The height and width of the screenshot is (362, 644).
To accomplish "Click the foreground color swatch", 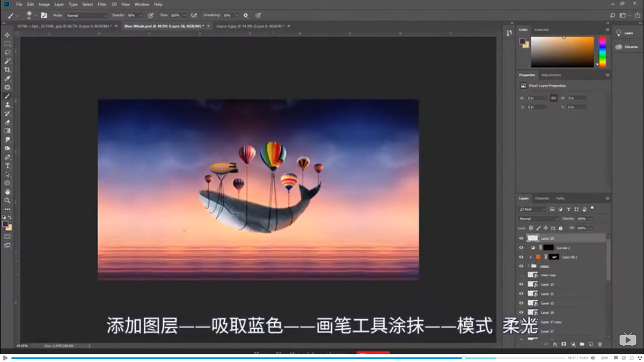I will tap(6, 224).
